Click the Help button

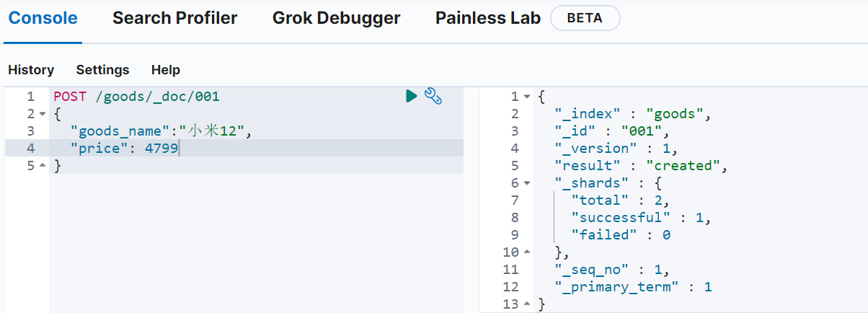(166, 70)
